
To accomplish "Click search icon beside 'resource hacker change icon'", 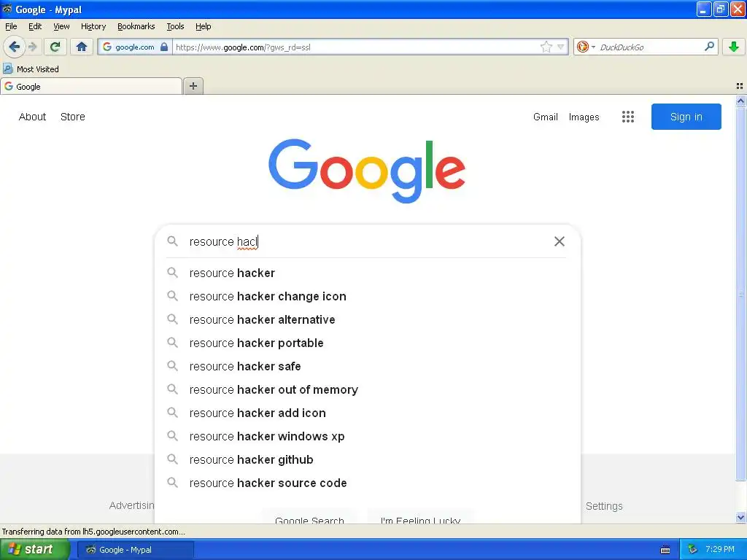I will click(x=172, y=296).
